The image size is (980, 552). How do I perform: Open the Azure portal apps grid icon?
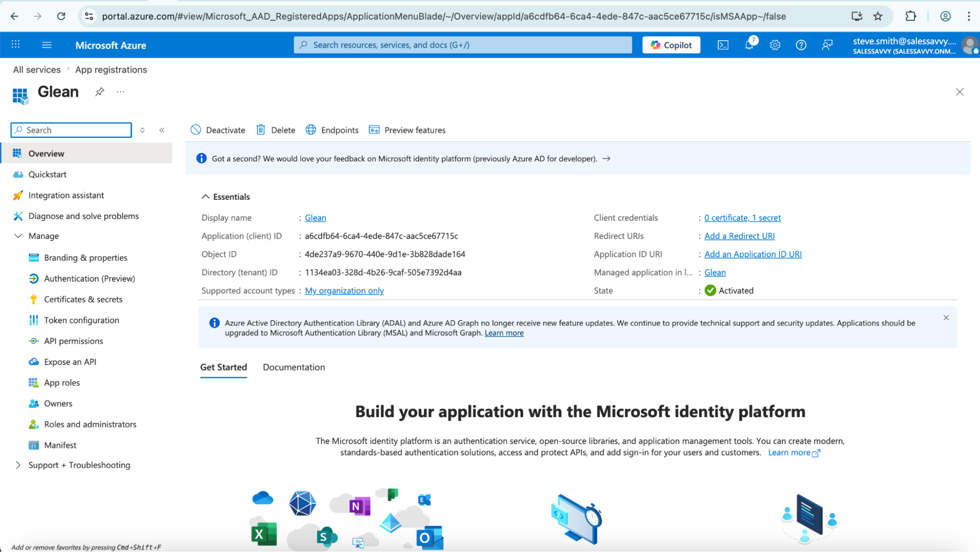(x=16, y=45)
